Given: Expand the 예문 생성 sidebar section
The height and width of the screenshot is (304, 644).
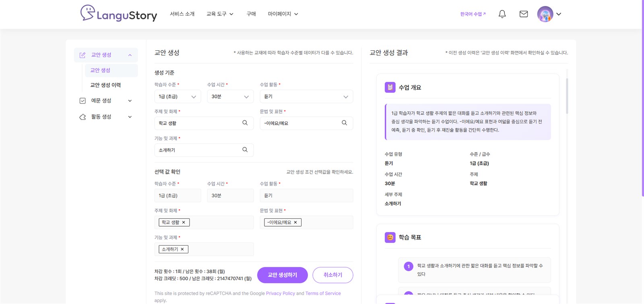Looking at the screenshot, I should pos(130,101).
